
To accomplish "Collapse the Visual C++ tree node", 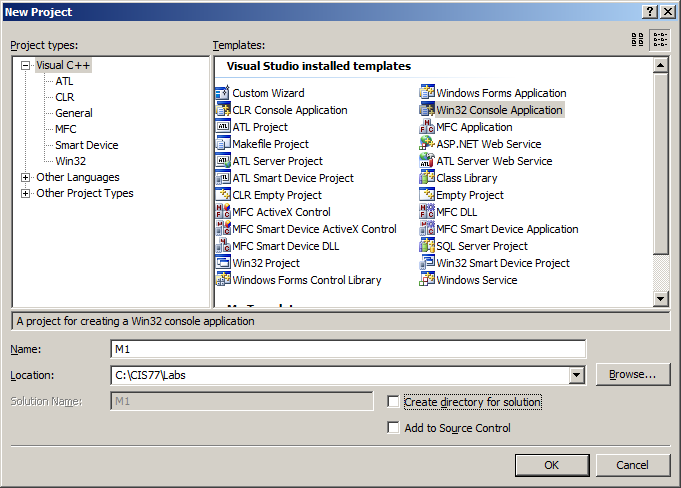I will pyautogui.click(x=26, y=66).
